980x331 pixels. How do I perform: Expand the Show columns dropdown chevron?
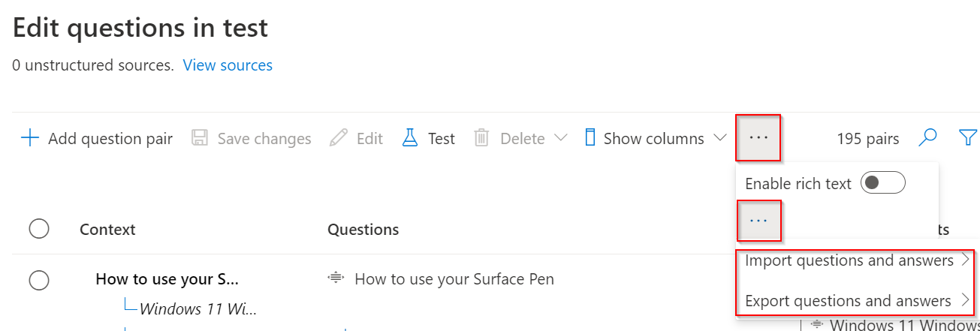click(x=719, y=138)
